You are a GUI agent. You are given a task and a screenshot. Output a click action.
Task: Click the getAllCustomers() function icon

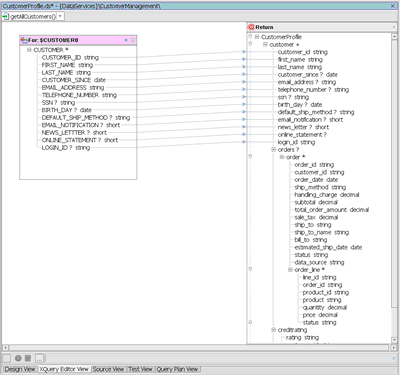6,16
